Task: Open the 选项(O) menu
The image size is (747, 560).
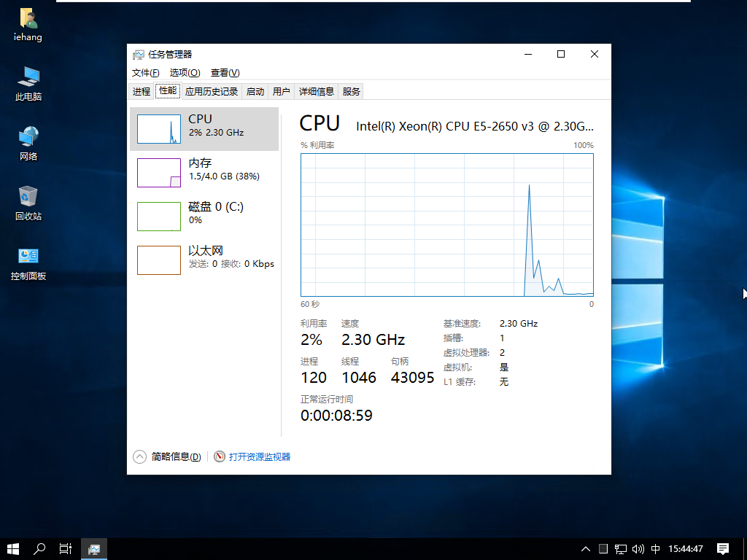Action: tap(185, 73)
